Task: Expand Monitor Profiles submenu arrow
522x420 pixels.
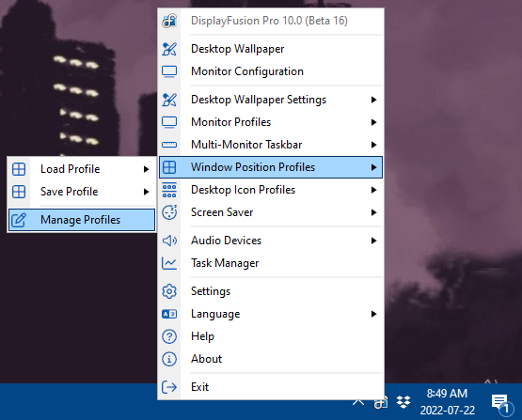Action: click(x=373, y=122)
